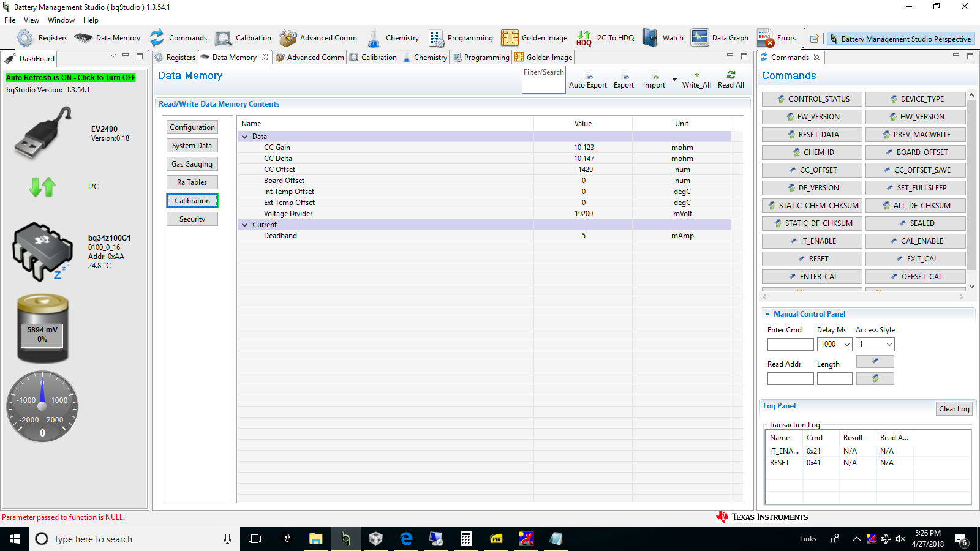This screenshot has height=551, width=980.
Task: Collapse the Manual Control Panel section
Action: coord(767,314)
